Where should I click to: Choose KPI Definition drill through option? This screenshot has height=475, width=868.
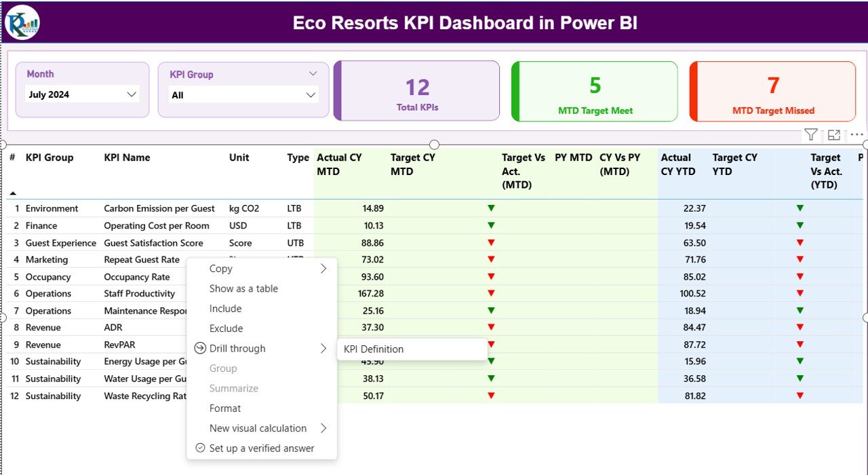(x=374, y=349)
